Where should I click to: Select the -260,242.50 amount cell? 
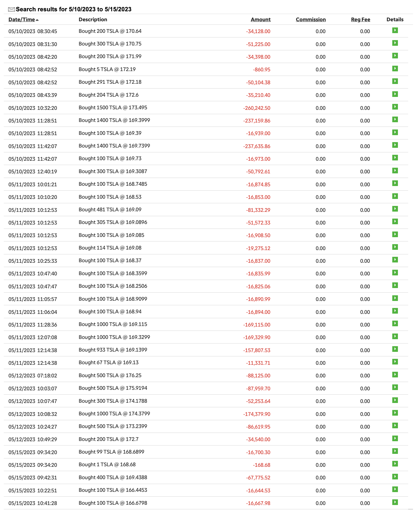point(257,108)
